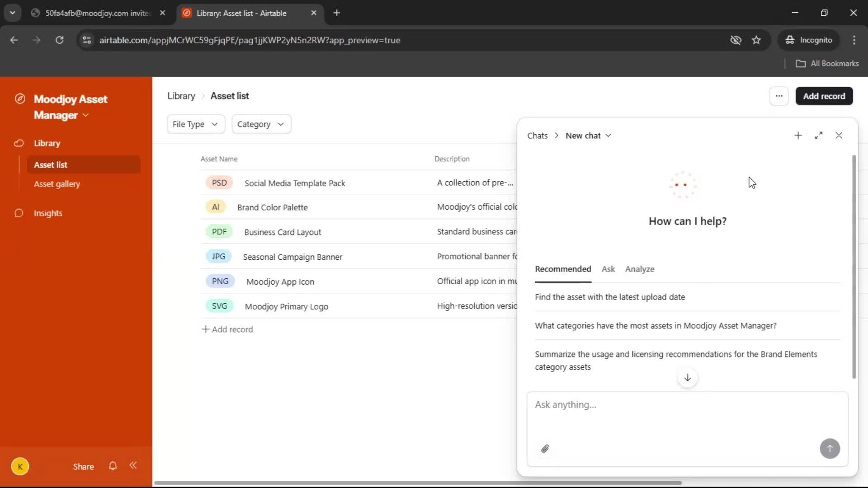
Task: Open the more options ellipsis button
Action: pyautogui.click(x=779, y=96)
